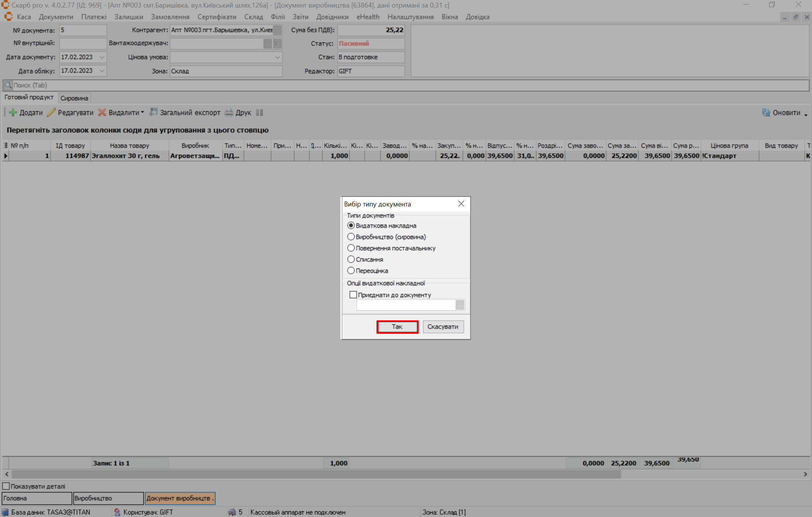Confirm with the Так button

[x=397, y=327]
